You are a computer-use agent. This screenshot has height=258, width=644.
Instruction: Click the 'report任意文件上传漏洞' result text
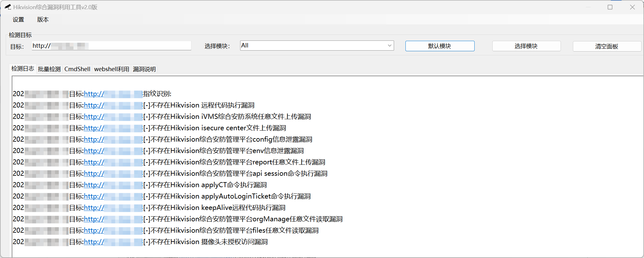point(289,162)
